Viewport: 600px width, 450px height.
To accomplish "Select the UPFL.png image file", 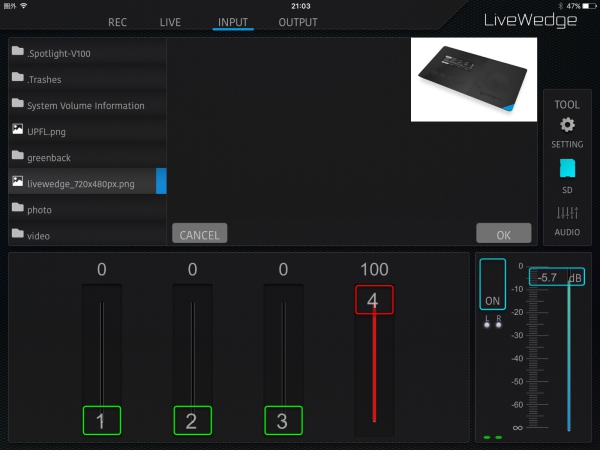I will click(x=87, y=131).
